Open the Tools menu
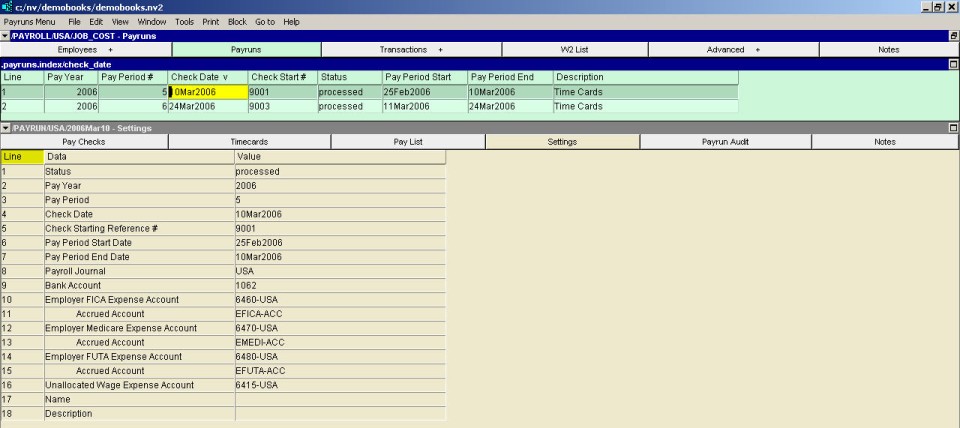This screenshot has width=960, height=428. click(184, 21)
